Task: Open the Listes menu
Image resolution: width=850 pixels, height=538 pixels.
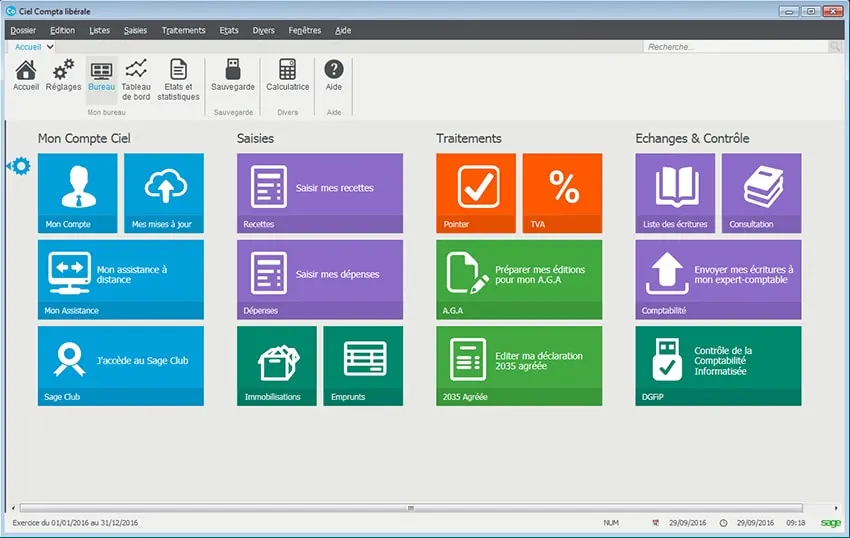Action: [99, 30]
